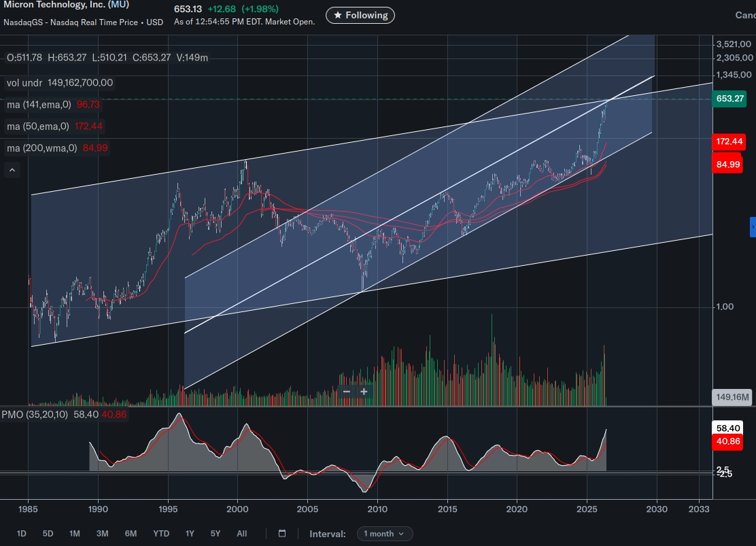Click the 149.16M volume axis tag

pos(732,398)
